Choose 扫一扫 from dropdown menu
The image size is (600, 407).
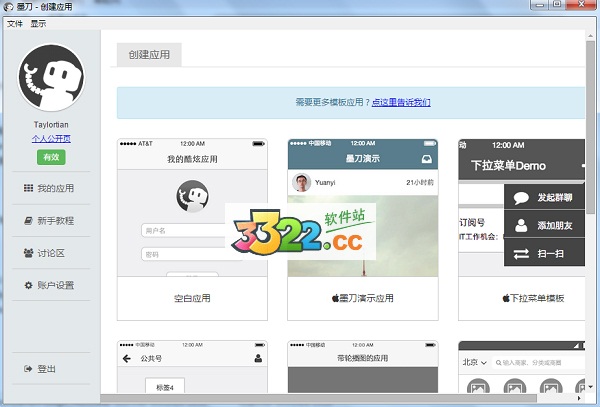[547, 254]
